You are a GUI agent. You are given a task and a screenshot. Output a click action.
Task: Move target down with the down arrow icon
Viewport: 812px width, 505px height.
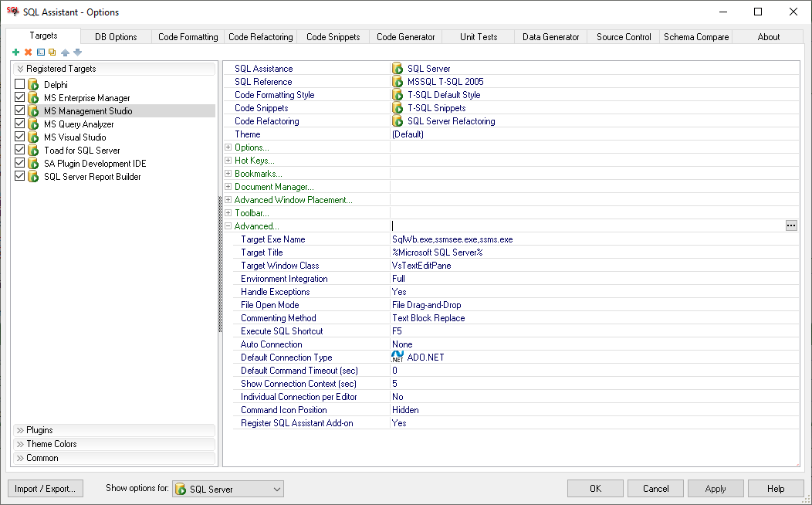point(78,53)
